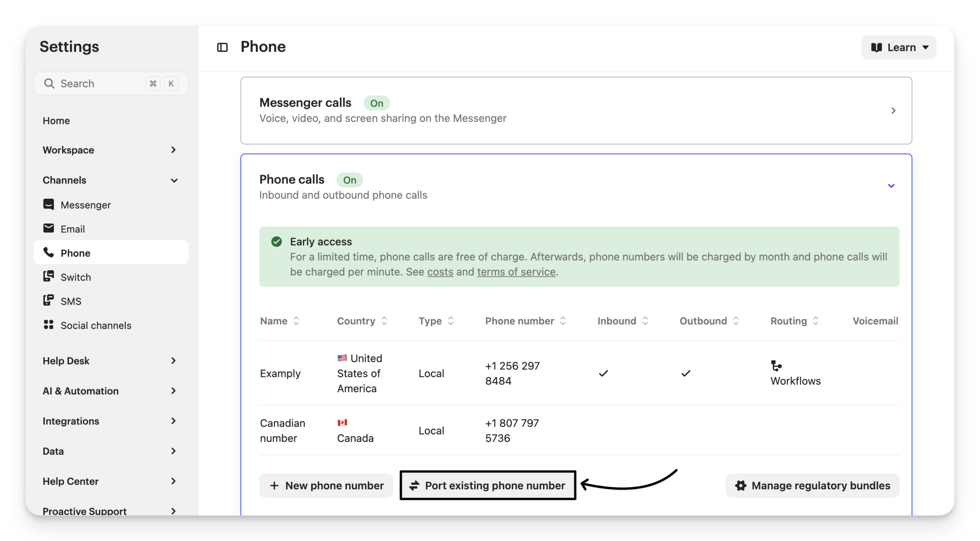This screenshot has height=541, width=980.
Task: Click Port existing phone number button
Action: [488, 485]
